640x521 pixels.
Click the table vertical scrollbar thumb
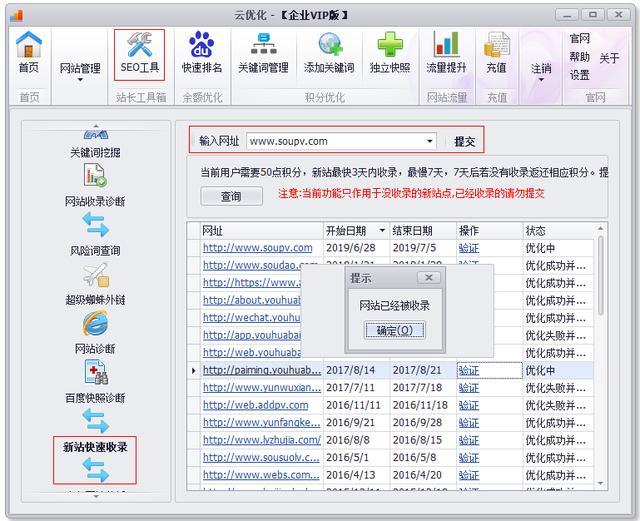pos(600,275)
